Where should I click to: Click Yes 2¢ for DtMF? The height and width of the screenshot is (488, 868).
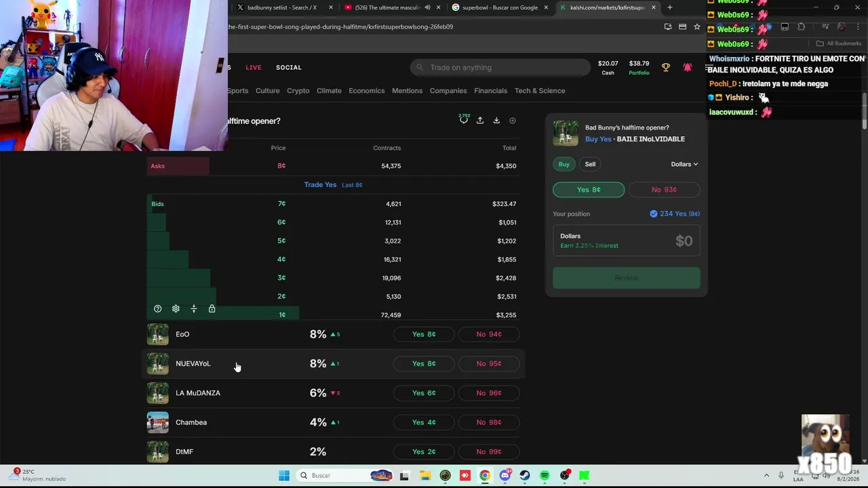point(424,452)
